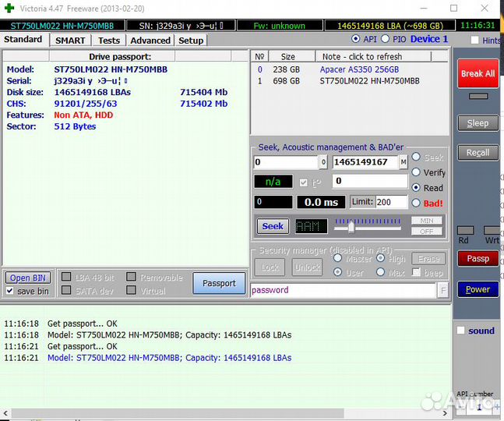Click the Limit value field 200
504x421 pixels.
pyautogui.click(x=391, y=202)
